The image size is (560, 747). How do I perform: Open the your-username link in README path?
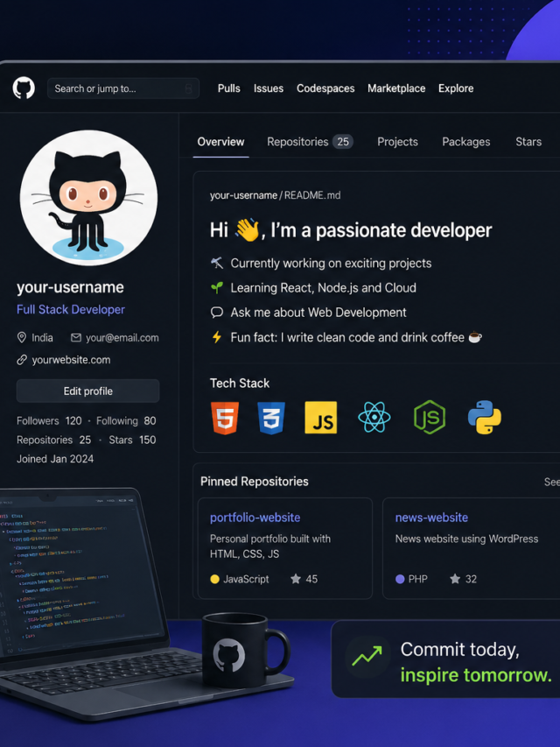point(243,195)
